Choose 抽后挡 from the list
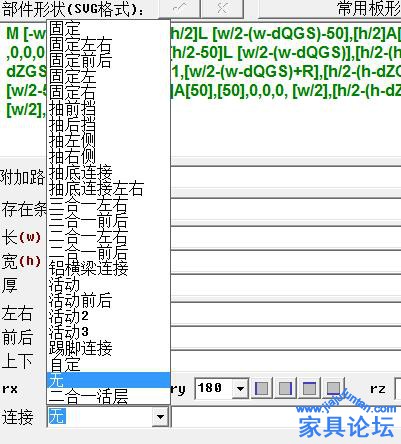Image resolution: width=401 pixels, height=444 pixels. click(108, 124)
